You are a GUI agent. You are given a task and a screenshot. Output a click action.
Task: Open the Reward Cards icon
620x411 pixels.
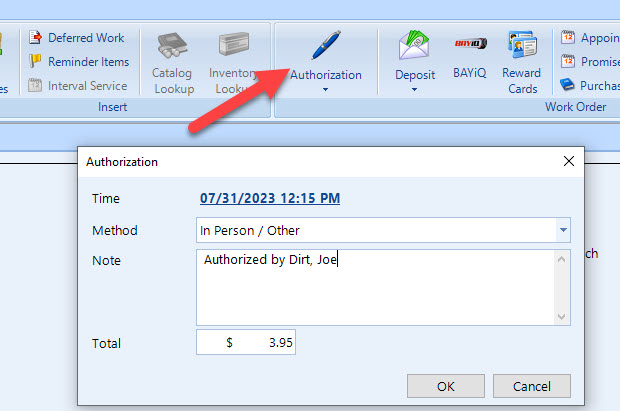[x=522, y=45]
